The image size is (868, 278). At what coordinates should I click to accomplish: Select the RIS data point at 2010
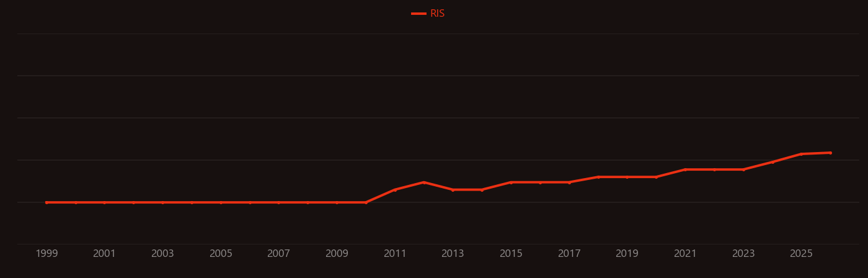tap(366, 202)
